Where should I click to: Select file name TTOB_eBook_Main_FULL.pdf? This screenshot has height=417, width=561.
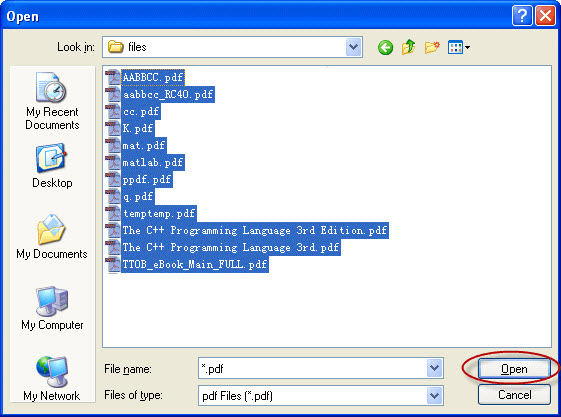tap(195, 265)
